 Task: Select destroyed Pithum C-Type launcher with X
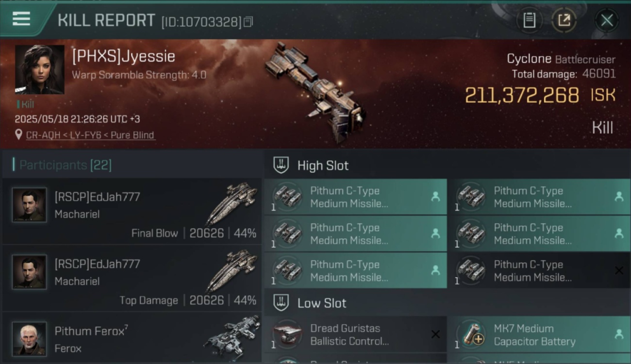tap(539, 270)
